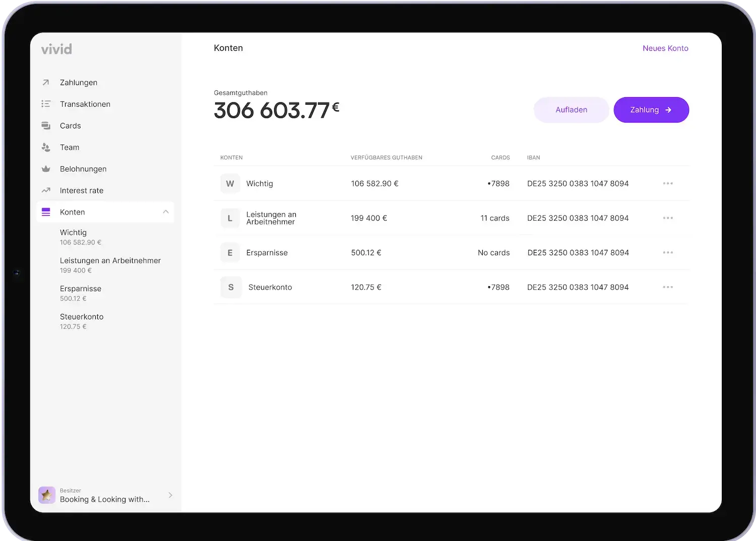The image size is (756, 541).
Task: Click Ersparnisse name in the table
Action: [x=267, y=253]
